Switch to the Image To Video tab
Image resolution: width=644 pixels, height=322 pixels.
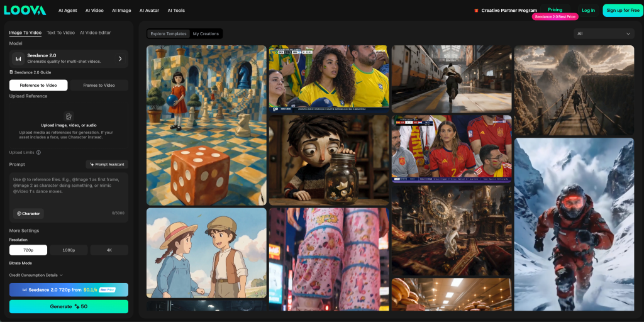[x=25, y=33]
